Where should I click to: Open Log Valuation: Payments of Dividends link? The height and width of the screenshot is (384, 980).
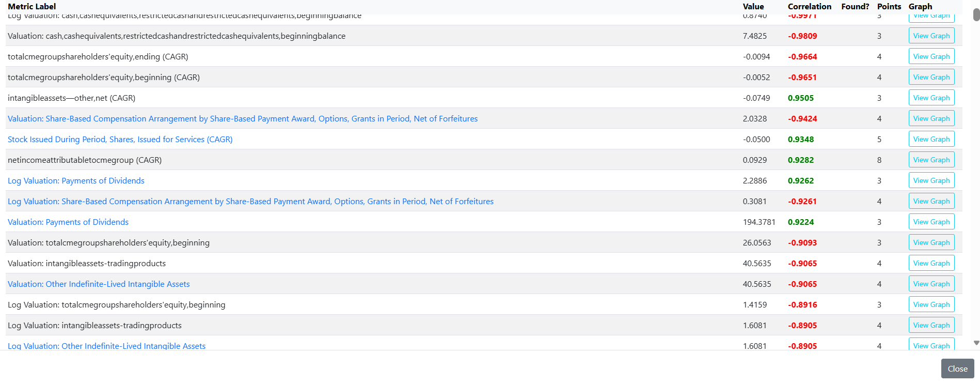(x=76, y=181)
